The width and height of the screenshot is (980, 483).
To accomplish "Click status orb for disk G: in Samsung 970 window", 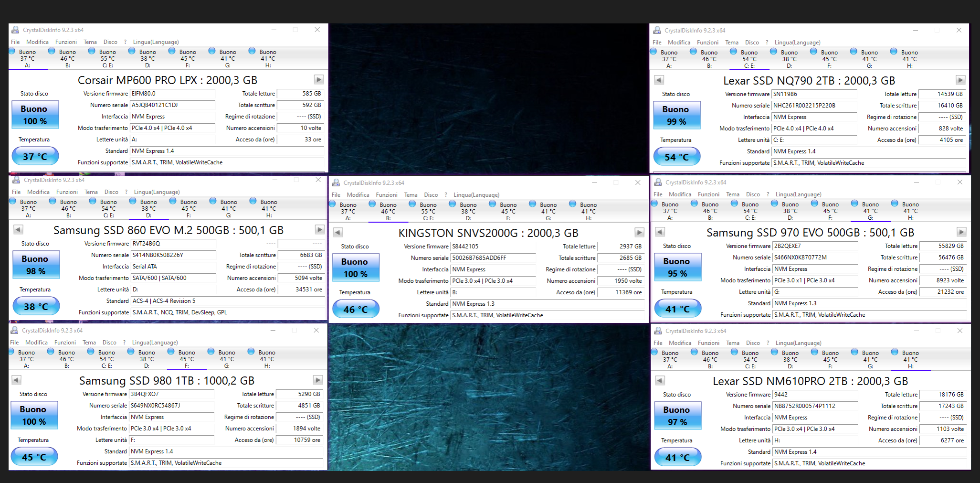I will pos(854,204).
